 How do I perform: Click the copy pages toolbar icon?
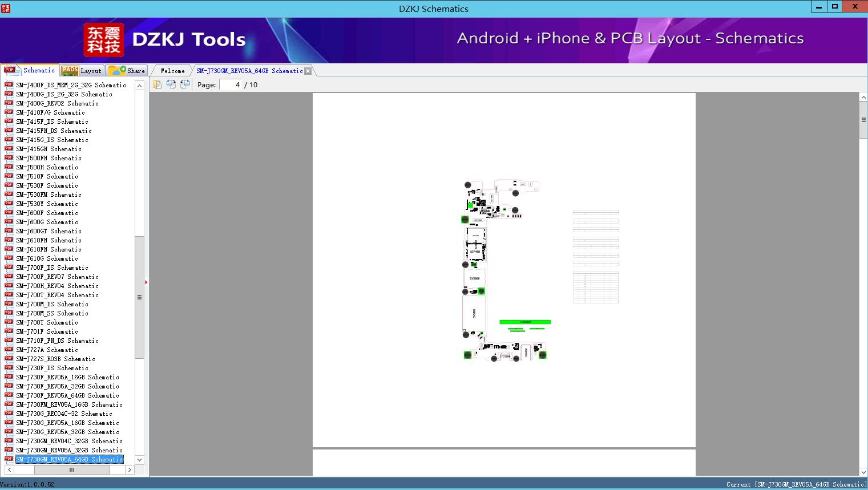(158, 84)
